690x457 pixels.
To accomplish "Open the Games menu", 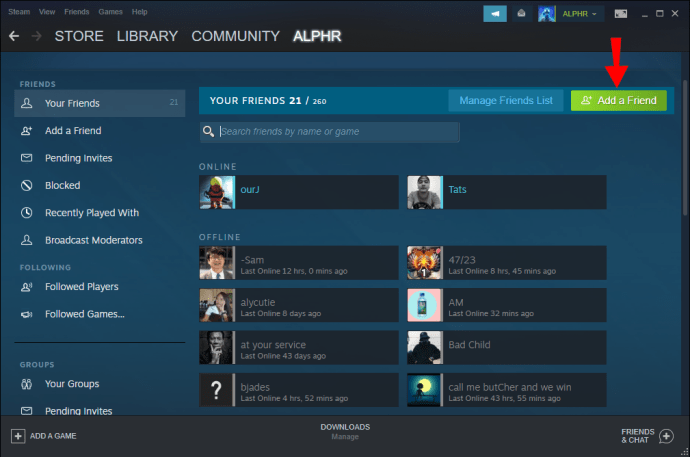I will (x=110, y=12).
